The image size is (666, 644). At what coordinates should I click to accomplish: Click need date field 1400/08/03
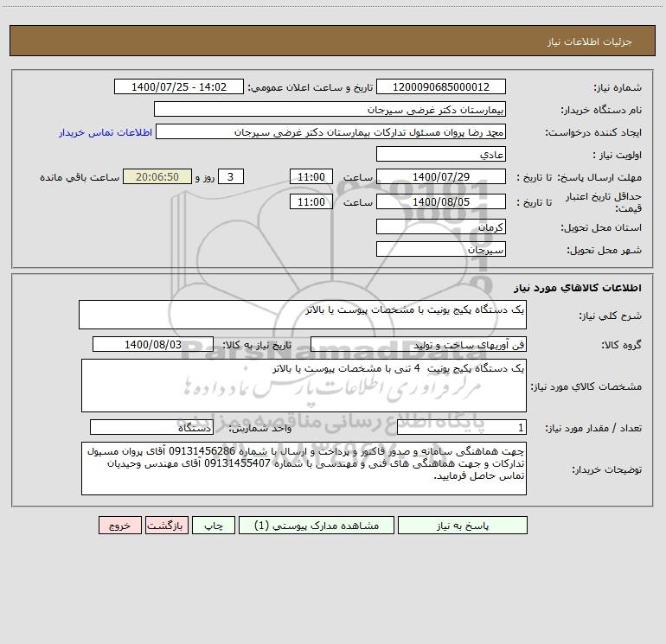point(153,344)
